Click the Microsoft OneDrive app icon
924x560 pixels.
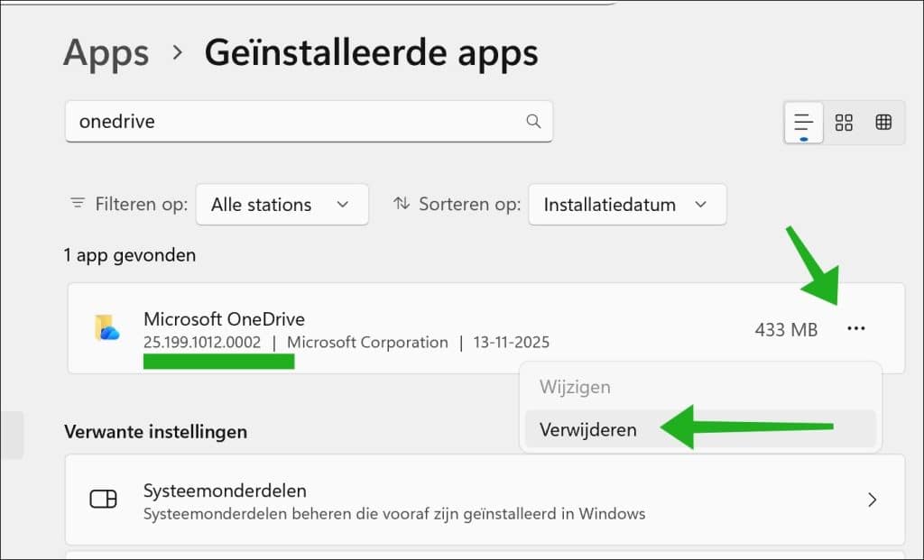(x=107, y=328)
